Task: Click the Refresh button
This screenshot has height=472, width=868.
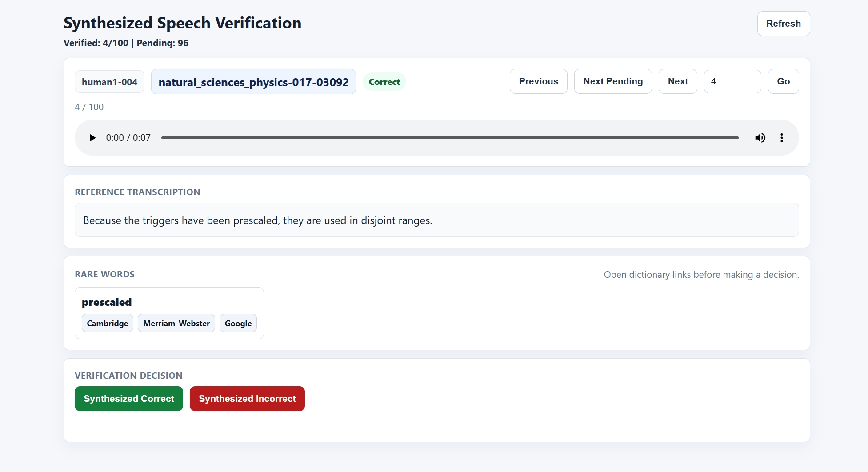Action: pyautogui.click(x=784, y=24)
